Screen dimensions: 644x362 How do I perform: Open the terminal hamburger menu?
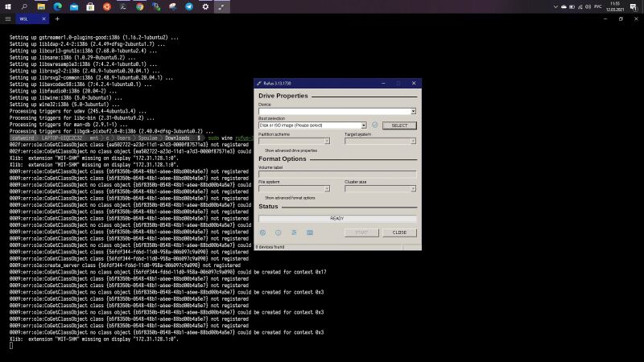(x=8, y=19)
